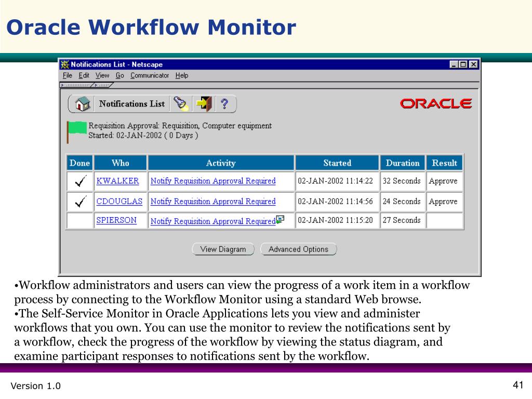Click the Who column header
This screenshot has width=532, height=399.
[x=121, y=163]
